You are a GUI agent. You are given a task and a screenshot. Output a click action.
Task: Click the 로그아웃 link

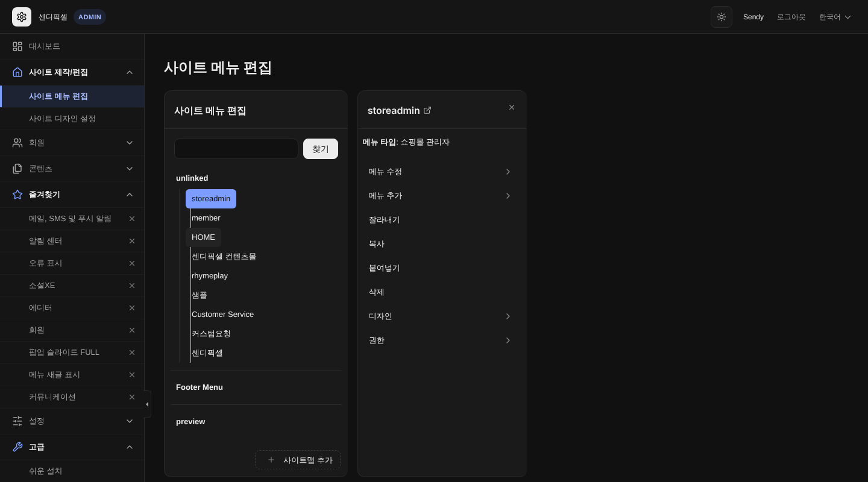pos(791,17)
